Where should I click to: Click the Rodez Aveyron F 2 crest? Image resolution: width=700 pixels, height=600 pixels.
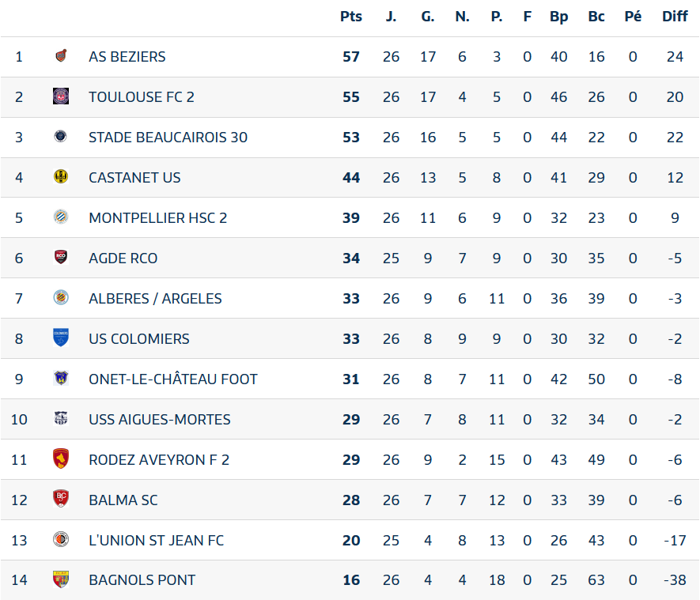pos(61,459)
